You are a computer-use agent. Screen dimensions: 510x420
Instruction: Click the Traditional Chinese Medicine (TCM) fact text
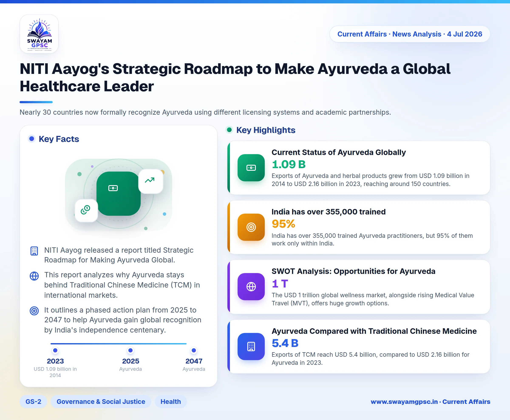click(122, 285)
